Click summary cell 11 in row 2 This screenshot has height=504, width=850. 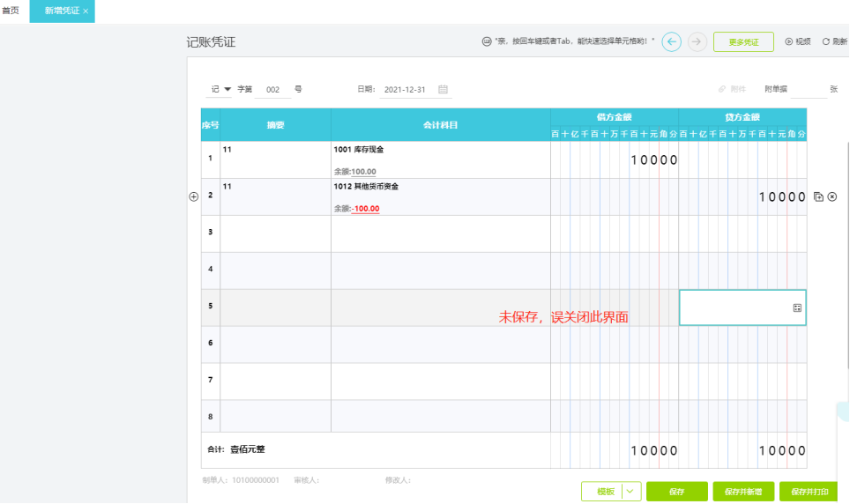click(x=275, y=196)
